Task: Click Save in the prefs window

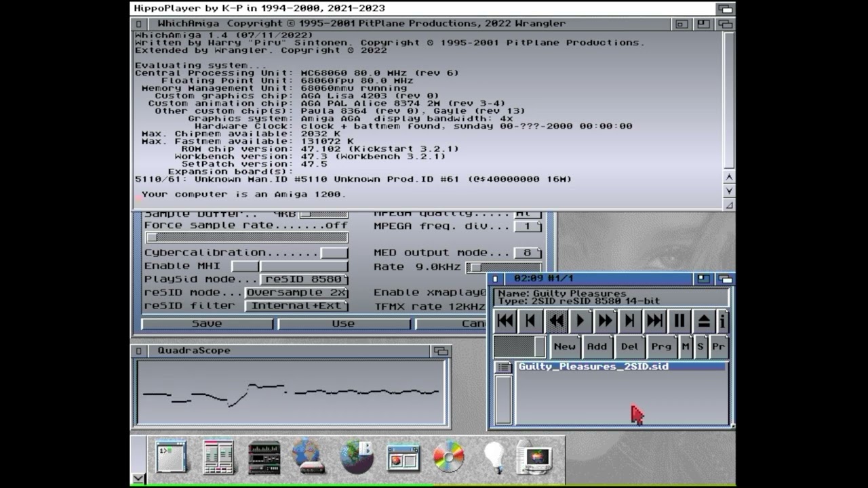Action: 207,323
